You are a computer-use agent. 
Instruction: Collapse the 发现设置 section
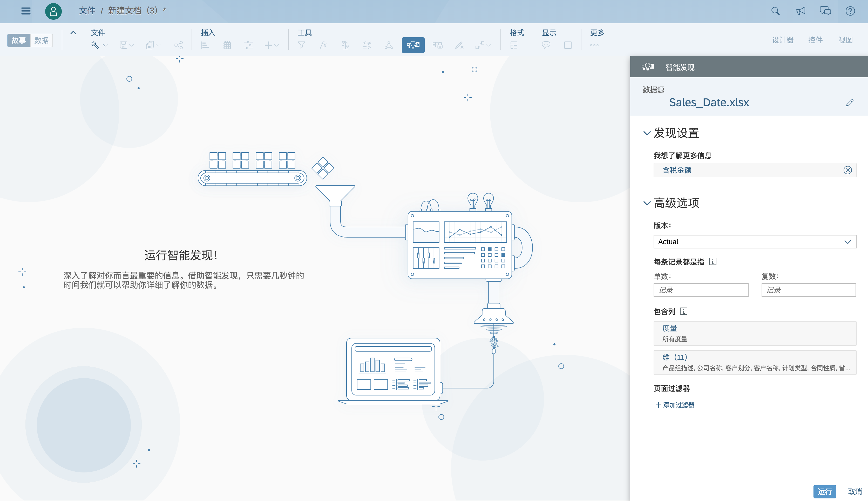[x=647, y=133]
